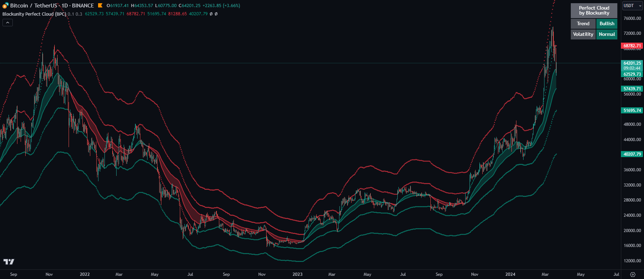644x279 pixels.
Task: Click the green 40207.79 price label
Action: click(632, 154)
